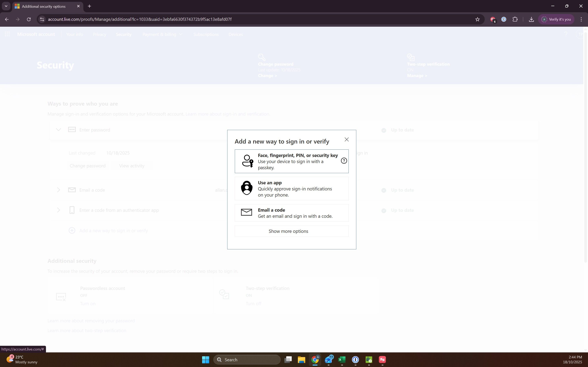588x367 pixels.
Task: Close the add sign-in method dialog
Action: [x=346, y=139]
